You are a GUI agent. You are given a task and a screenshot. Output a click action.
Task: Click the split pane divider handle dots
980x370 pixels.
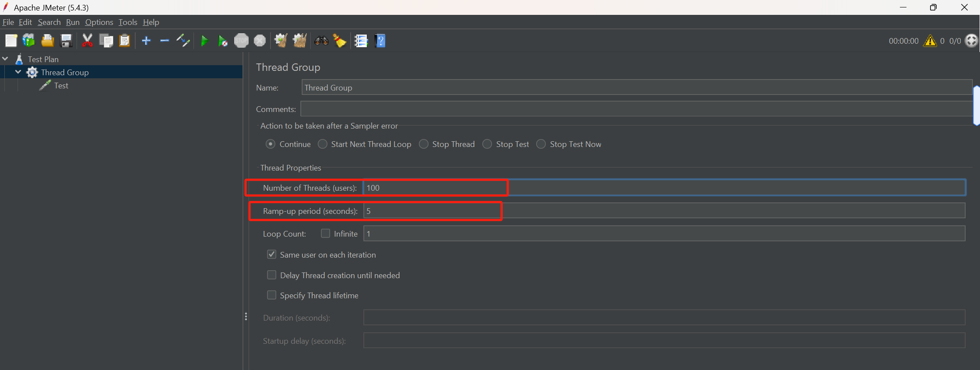tap(246, 316)
